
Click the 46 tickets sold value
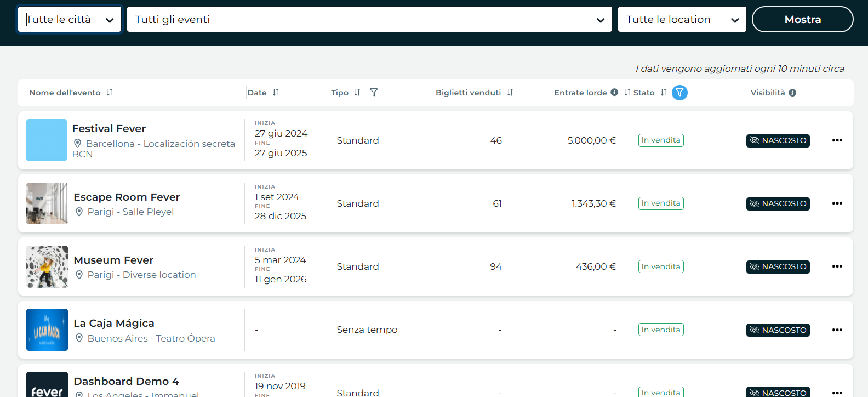pyautogui.click(x=496, y=140)
